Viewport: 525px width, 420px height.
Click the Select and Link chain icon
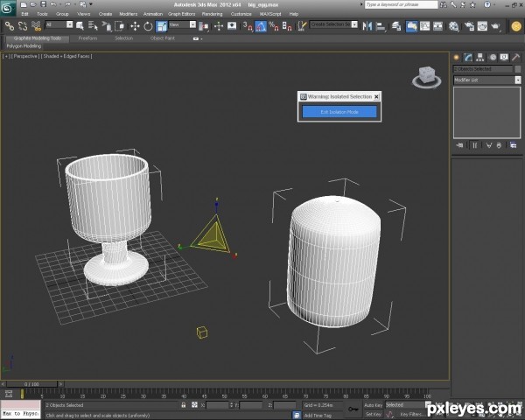10,25
